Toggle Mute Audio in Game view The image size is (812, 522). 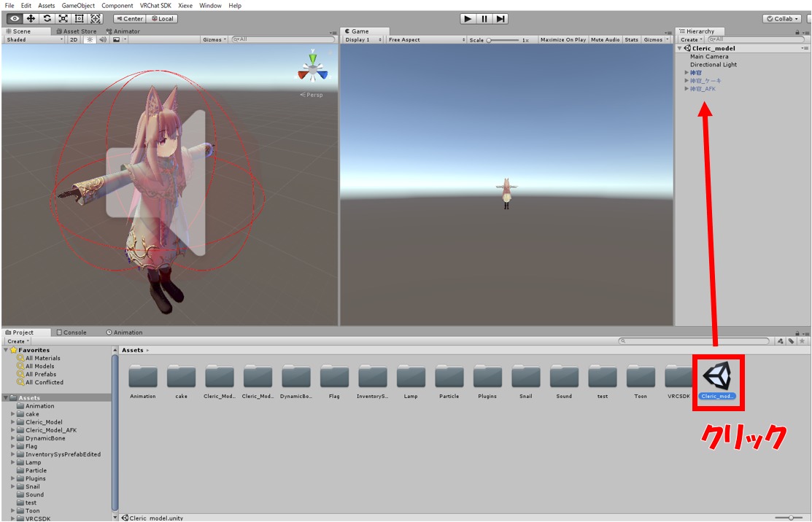coord(605,39)
